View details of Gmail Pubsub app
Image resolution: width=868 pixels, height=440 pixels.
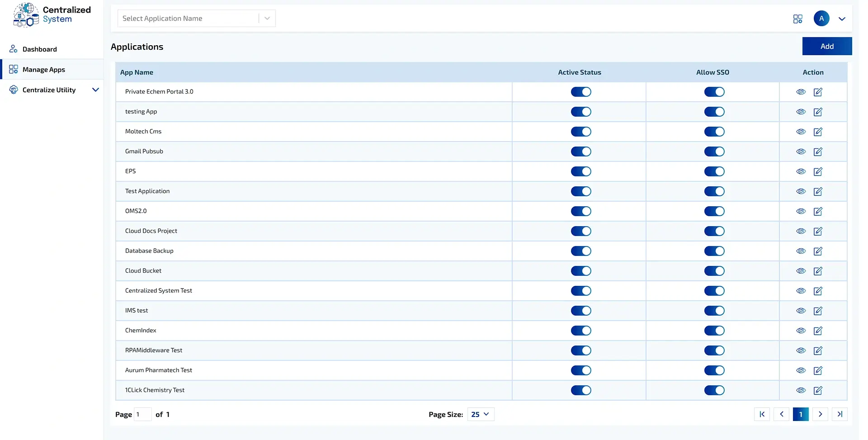pyautogui.click(x=801, y=151)
